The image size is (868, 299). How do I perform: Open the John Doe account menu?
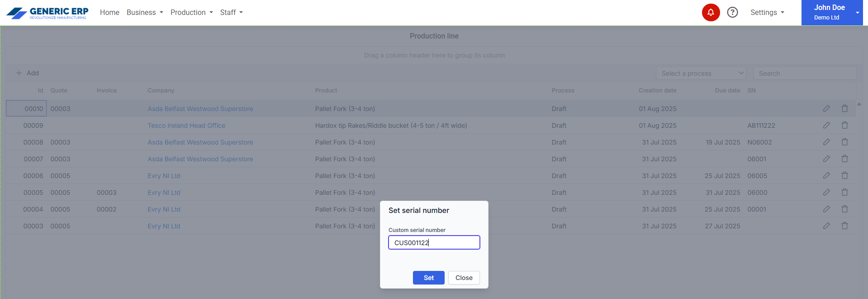click(x=831, y=13)
